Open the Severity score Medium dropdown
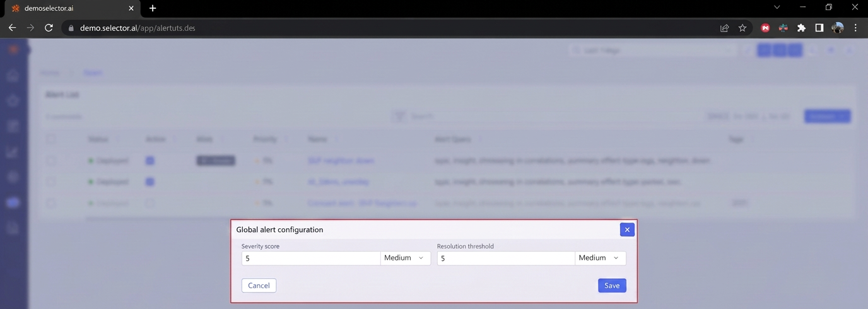The image size is (868, 309). point(406,258)
